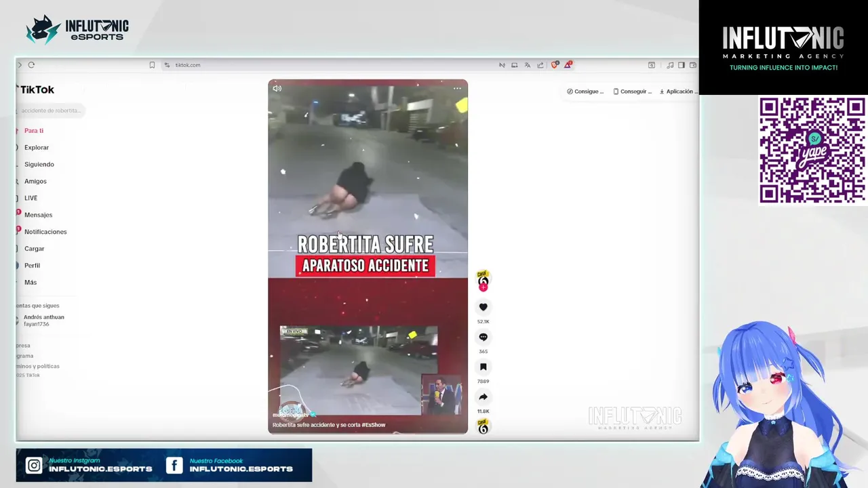Open the video three-dot options menu
Image resolution: width=868 pixels, height=488 pixels.
[457, 88]
